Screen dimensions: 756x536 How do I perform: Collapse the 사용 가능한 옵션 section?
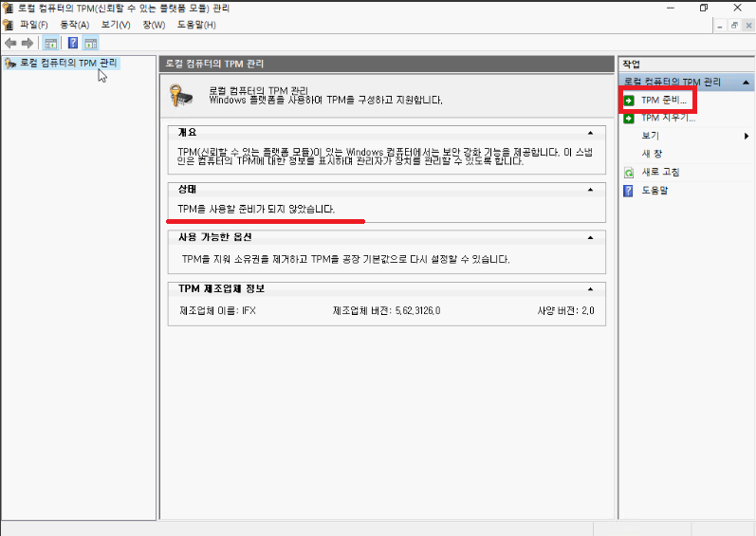(590, 237)
